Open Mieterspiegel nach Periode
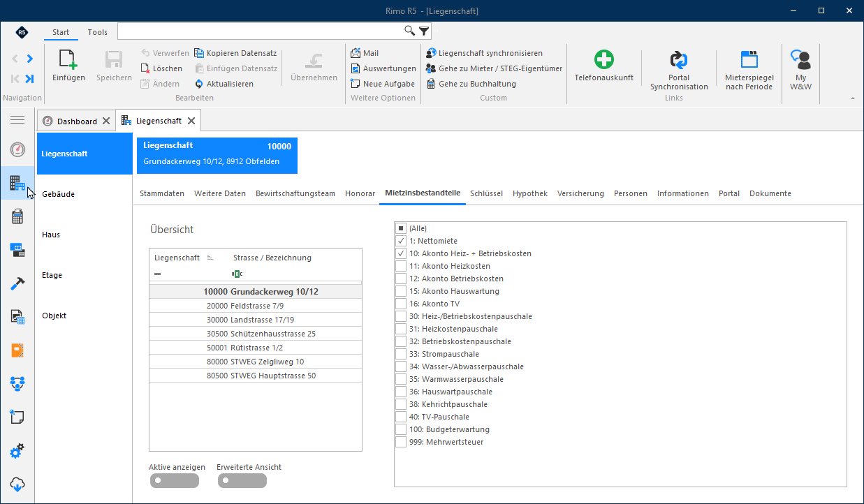This screenshot has height=504, width=864. (x=749, y=71)
